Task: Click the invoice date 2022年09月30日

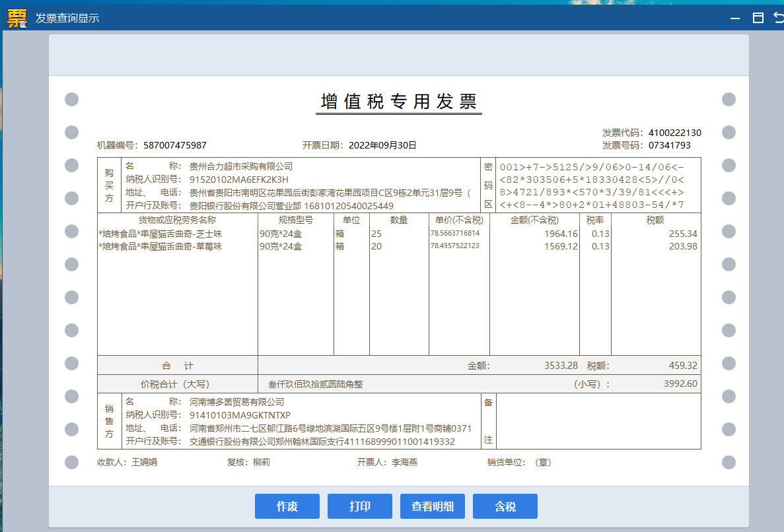Action: [382, 145]
